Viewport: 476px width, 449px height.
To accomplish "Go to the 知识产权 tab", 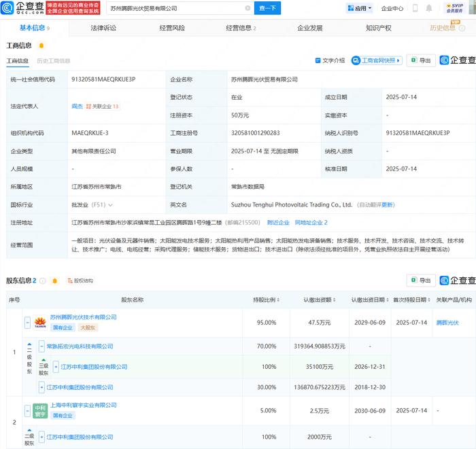I will 379,28.
